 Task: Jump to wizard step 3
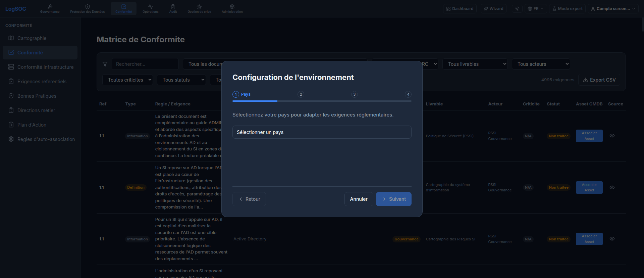355,94
